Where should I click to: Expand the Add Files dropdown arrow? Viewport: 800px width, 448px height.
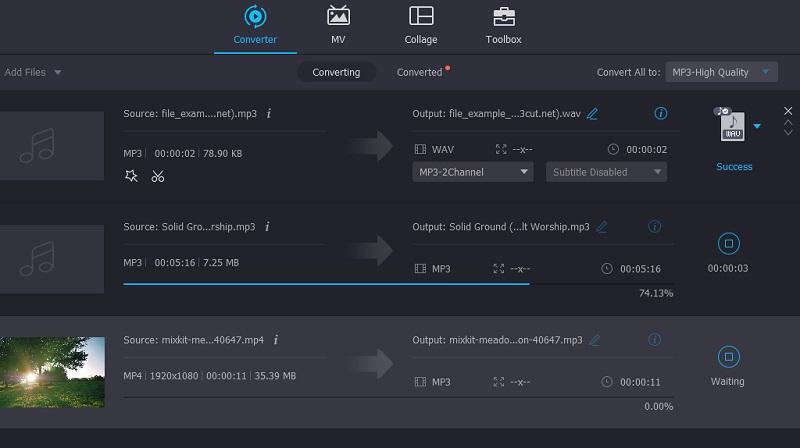coord(58,72)
